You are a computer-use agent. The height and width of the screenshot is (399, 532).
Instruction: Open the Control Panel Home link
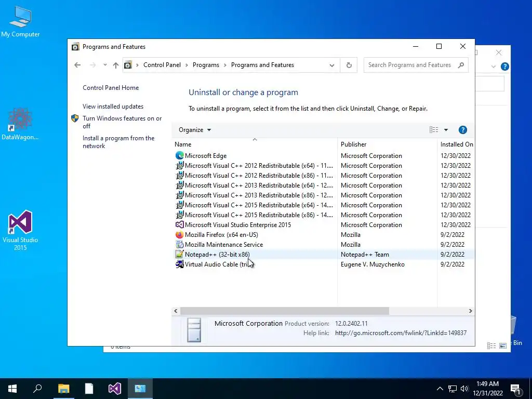111,87
